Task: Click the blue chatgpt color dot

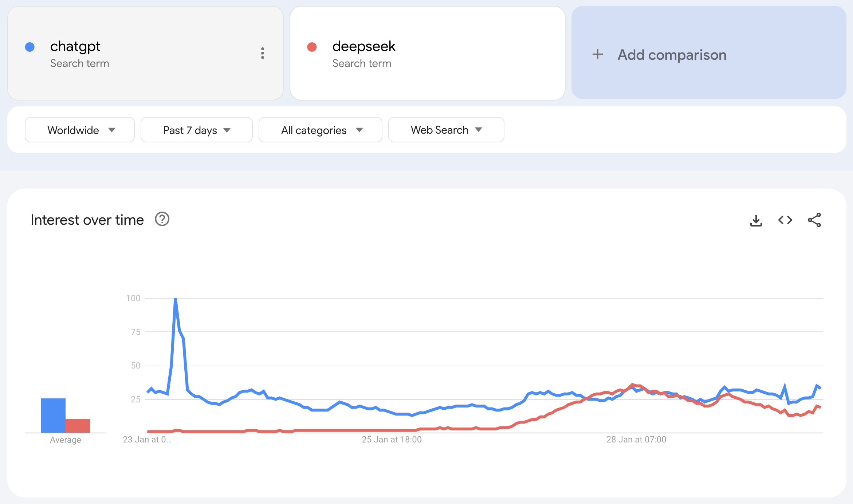Action: pyautogui.click(x=30, y=47)
